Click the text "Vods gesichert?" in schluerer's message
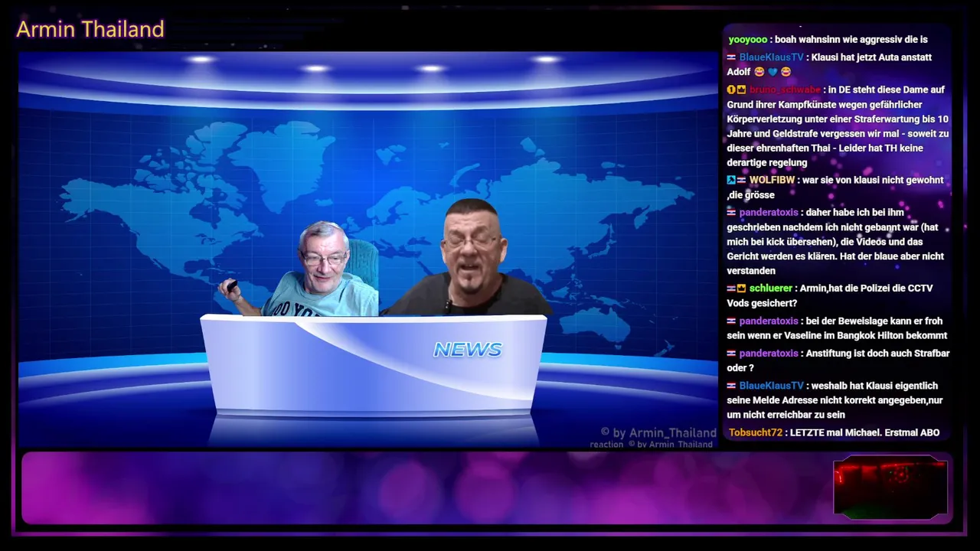The width and height of the screenshot is (980, 551). 762,304
